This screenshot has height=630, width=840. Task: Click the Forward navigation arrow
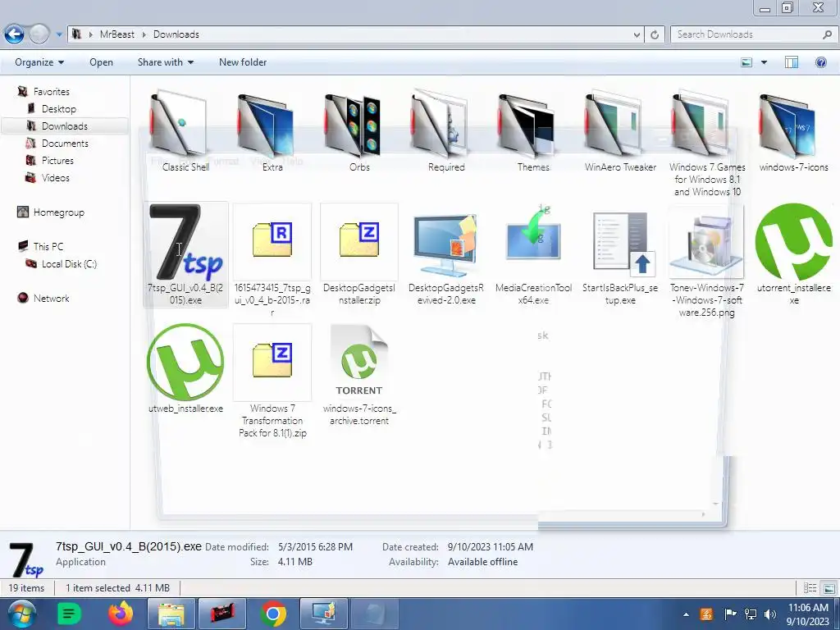click(39, 34)
